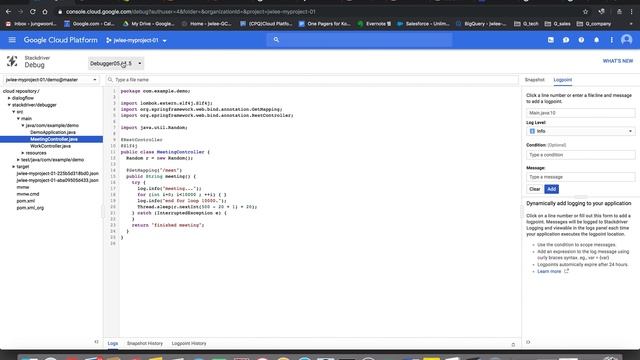Open the My Drive bookmark
The image size is (640, 360).
(148, 24)
